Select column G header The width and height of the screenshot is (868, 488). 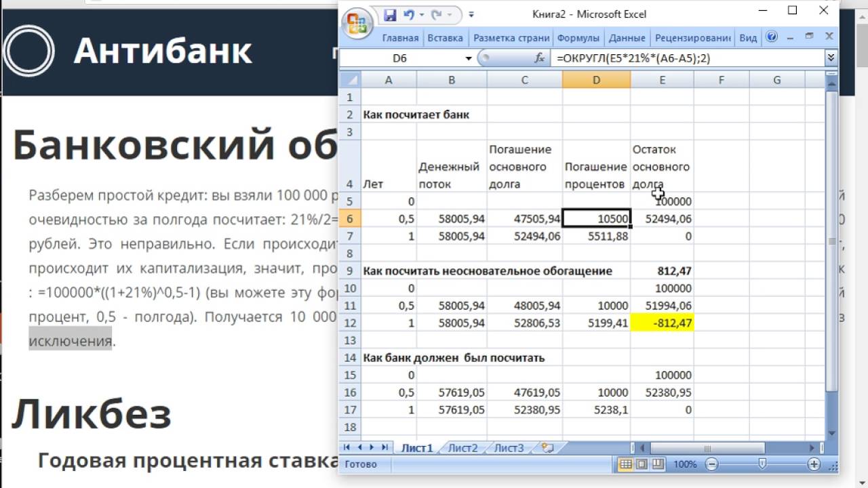click(x=776, y=80)
